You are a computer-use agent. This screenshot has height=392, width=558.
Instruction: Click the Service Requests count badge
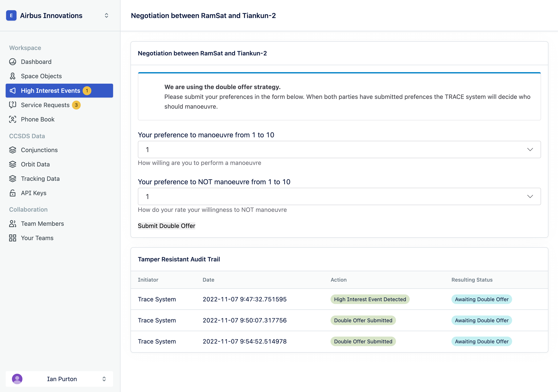point(76,105)
